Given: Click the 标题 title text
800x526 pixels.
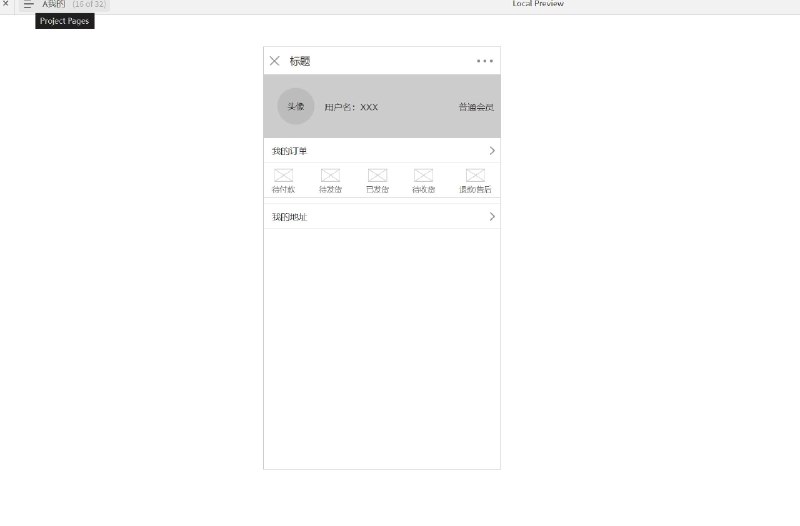Looking at the screenshot, I should (300, 61).
